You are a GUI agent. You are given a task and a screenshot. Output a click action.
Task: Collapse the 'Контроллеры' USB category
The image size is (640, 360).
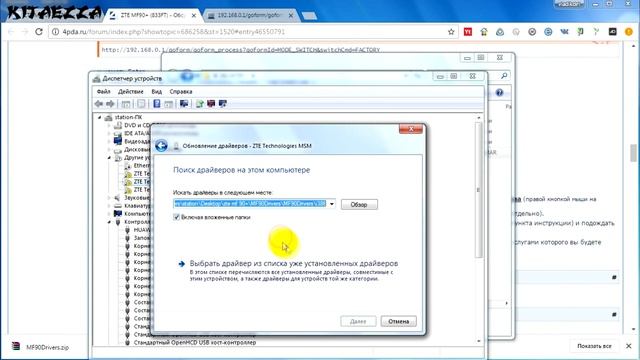click(x=109, y=222)
